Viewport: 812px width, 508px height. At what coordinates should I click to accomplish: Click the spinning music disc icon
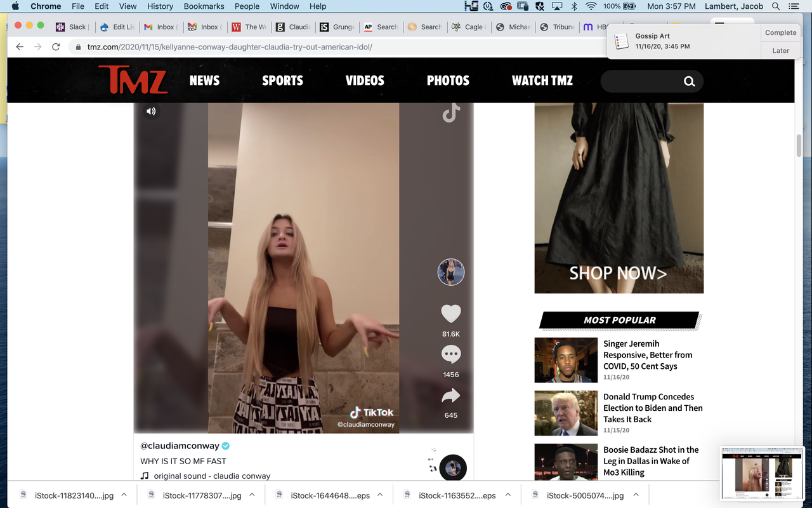pos(453,468)
